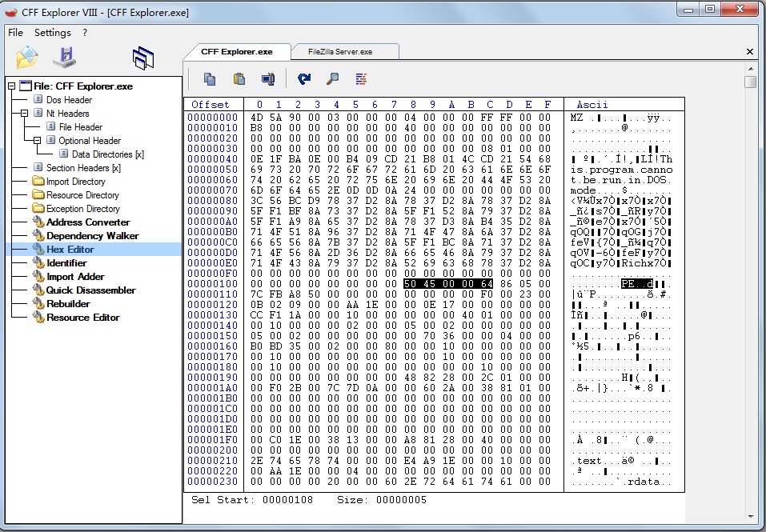The height and width of the screenshot is (532, 766).
Task: Select File Header in the tree
Action: tap(81, 127)
